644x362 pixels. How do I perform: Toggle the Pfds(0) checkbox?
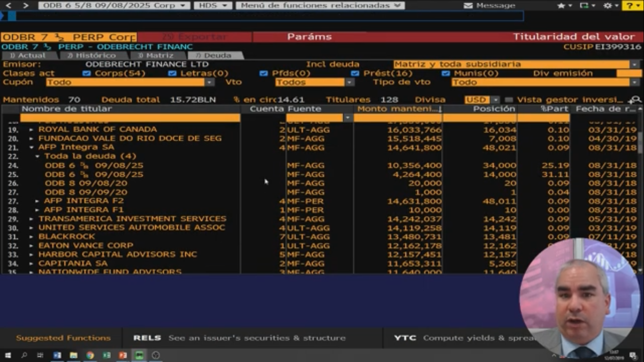point(264,74)
